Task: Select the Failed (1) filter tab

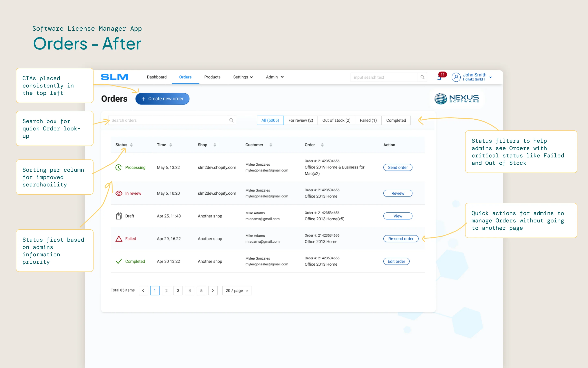Action: (x=368, y=120)
